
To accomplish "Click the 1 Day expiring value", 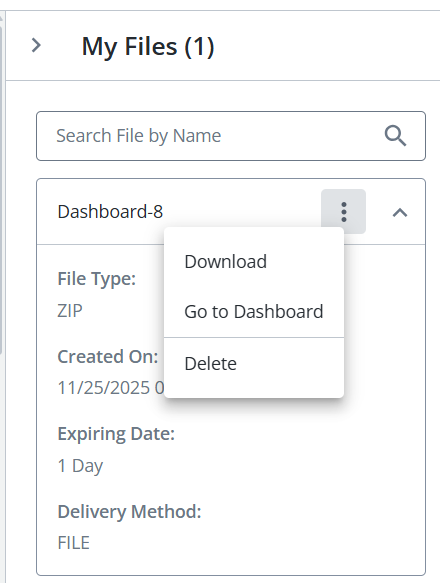I will click(80, 466).
